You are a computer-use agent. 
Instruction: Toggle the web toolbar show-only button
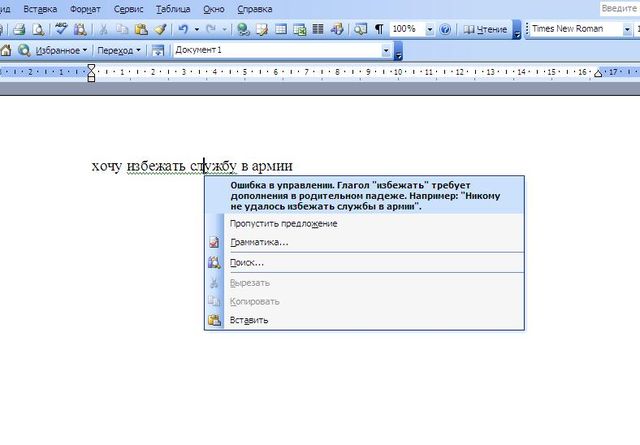pyautogui.click(x=157, y=50)
